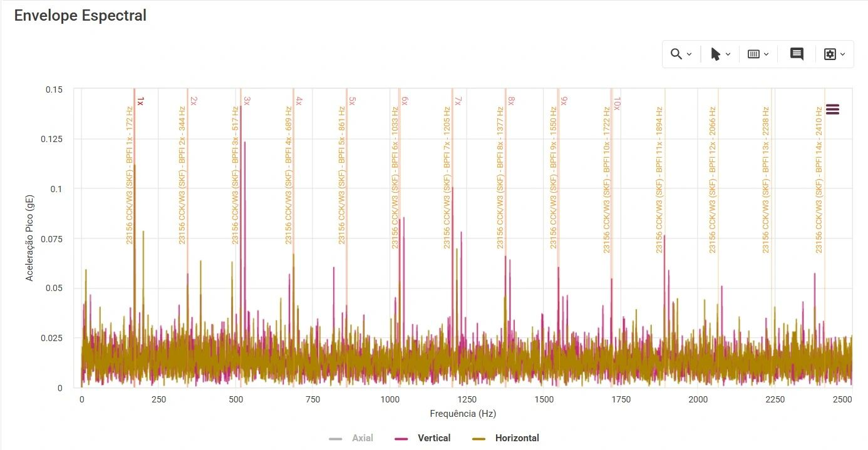
Task: Toggle the Horizontal series in legend
Action: tap(505, 438)
